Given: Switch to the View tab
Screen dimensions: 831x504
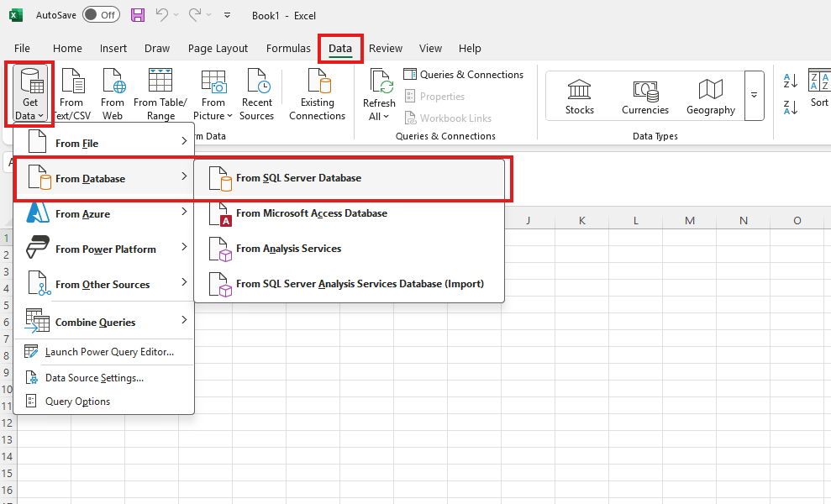Looking at the screenshot, I should pyautogui.click(x=430, y=48).
